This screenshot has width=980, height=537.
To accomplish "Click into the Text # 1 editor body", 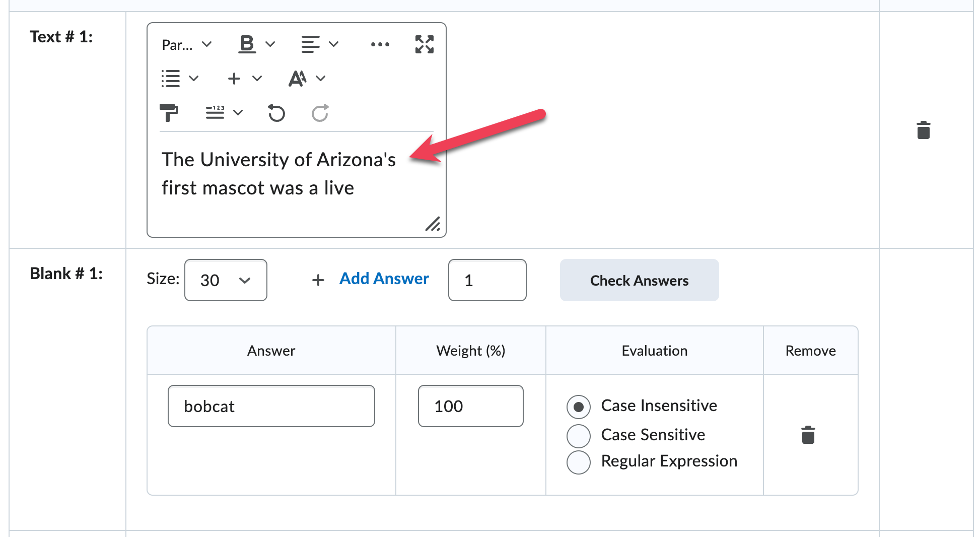I will click(x=296, y=184).
